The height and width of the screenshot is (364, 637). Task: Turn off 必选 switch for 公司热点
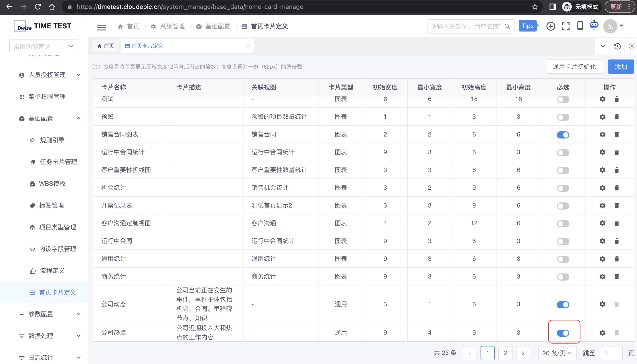click(563, 333)
